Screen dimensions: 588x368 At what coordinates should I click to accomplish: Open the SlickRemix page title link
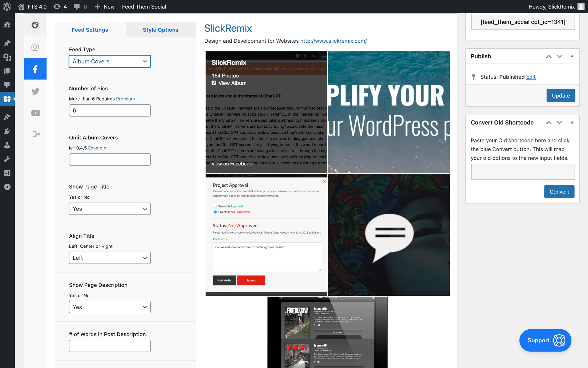(x=228, y=28)
